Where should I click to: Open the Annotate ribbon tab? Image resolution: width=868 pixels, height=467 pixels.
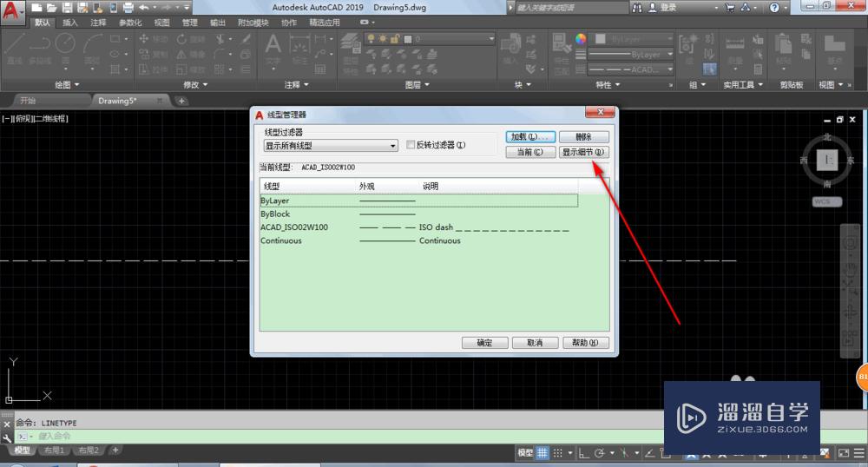[x=98, y=23]
